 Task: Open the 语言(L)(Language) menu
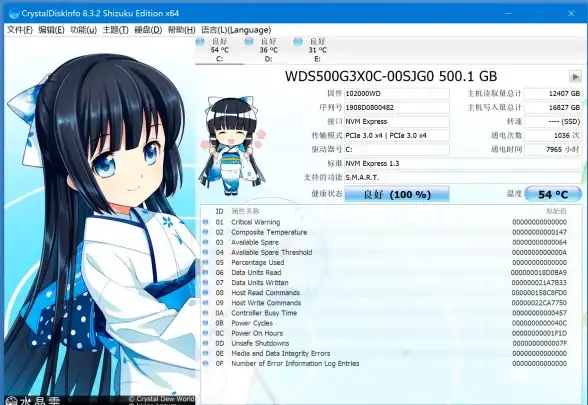[236, 30]
